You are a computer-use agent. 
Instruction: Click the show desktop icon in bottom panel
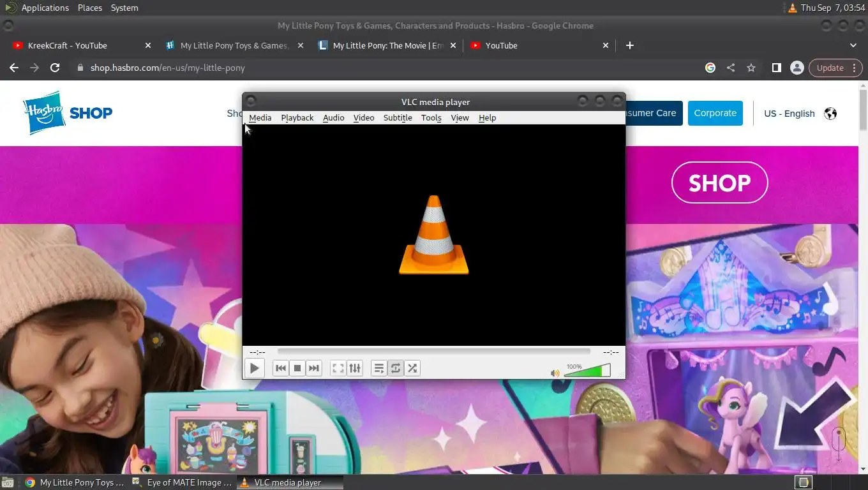click(6, 483)
